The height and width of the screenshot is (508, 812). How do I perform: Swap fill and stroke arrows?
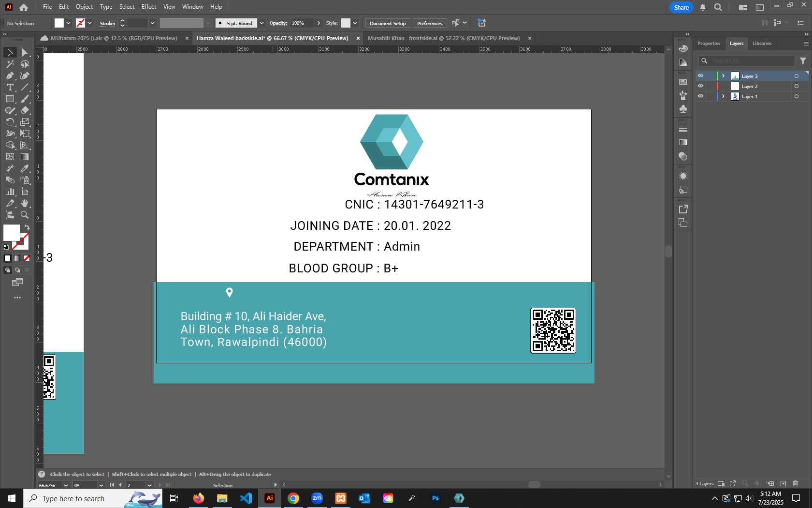[27, 227]
